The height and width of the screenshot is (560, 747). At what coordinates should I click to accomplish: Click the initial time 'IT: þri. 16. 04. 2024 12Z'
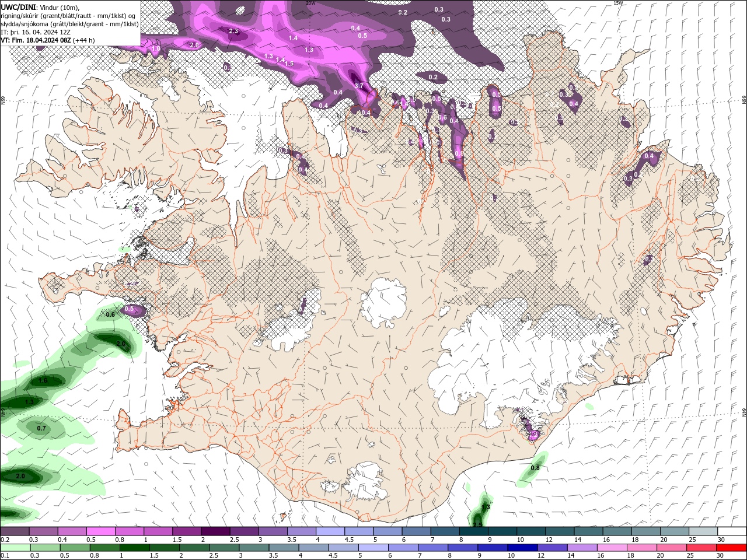34,32
